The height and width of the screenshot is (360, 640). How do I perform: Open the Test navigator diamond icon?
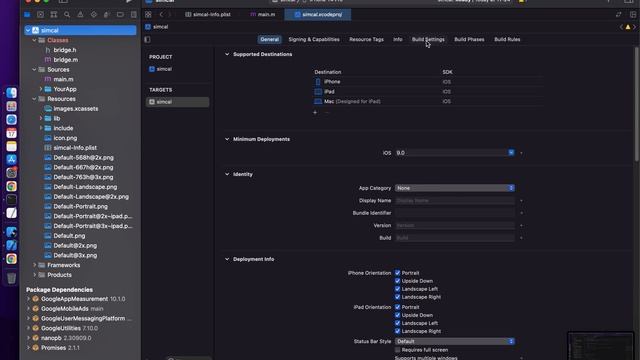tap(94, 15)
